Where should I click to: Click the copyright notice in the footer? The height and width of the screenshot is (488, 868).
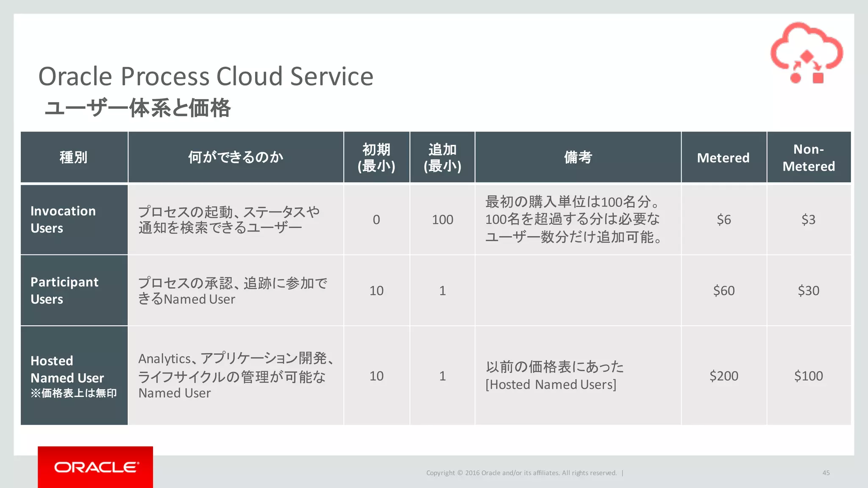tap(522, 473)
